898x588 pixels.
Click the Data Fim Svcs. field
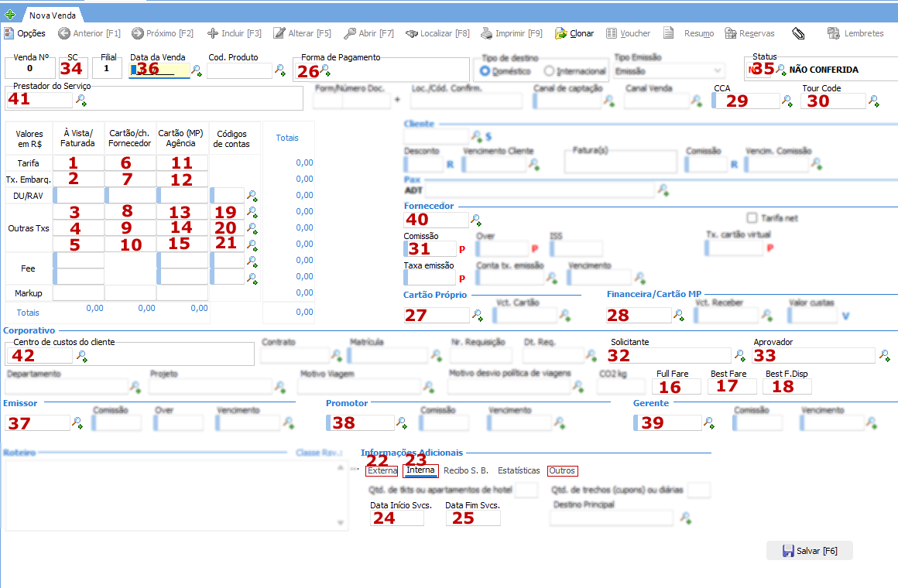(473, 518)
